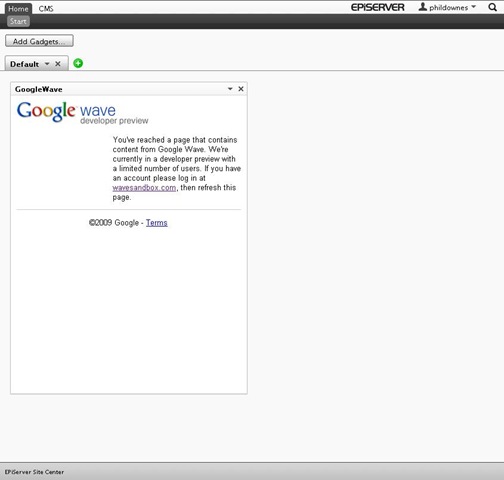504x480 pixels.
Task: Open the Terms link
Action: click(x=157, y=223)
